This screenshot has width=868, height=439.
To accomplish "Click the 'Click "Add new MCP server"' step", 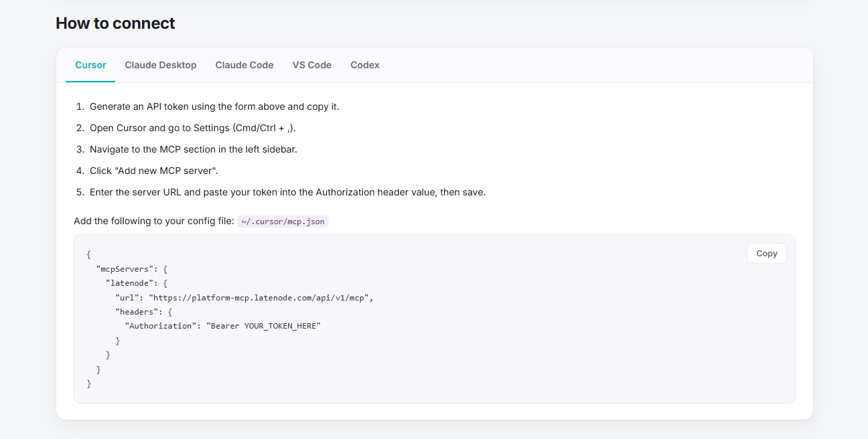I will pyautogui.click(x=154, y=171).
